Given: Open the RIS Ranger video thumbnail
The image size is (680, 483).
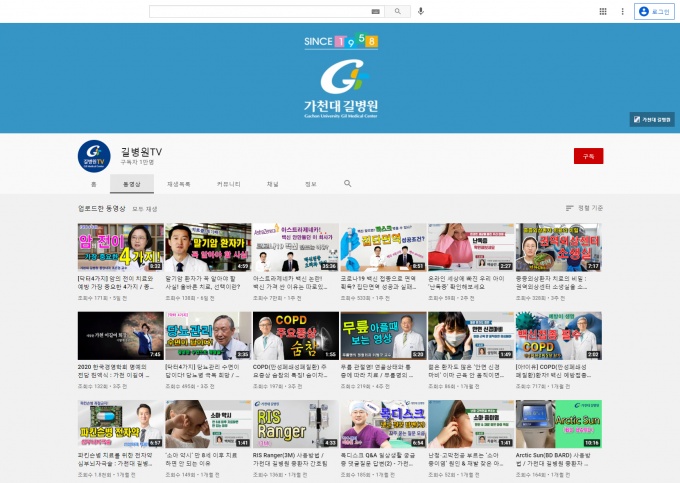Looking at the screenshot, I should click(x=295, y=423).
